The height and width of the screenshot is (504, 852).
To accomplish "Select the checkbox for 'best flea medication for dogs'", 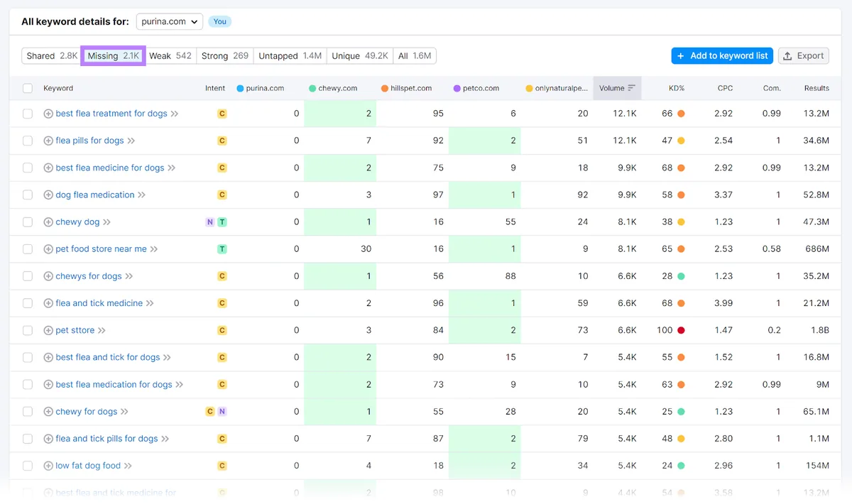I will pos(28,385).
